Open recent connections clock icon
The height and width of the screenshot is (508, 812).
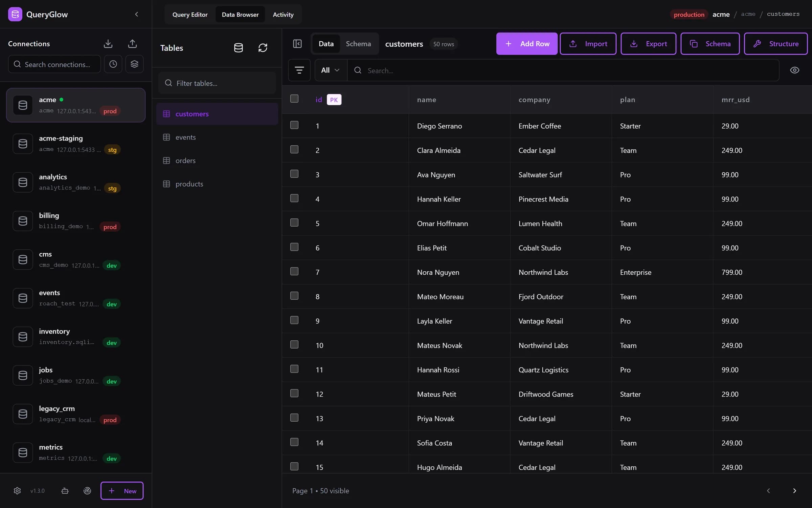(x=113, y=64)
